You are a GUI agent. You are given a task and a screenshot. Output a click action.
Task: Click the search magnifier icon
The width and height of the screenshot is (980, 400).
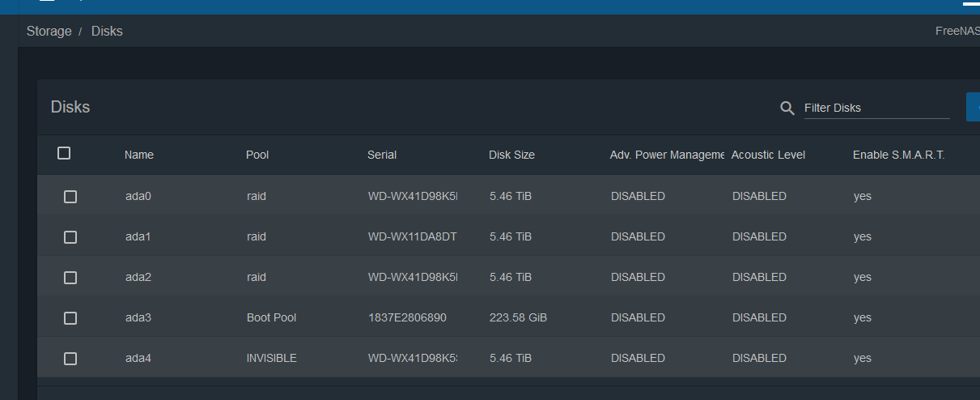pos(787,109)
